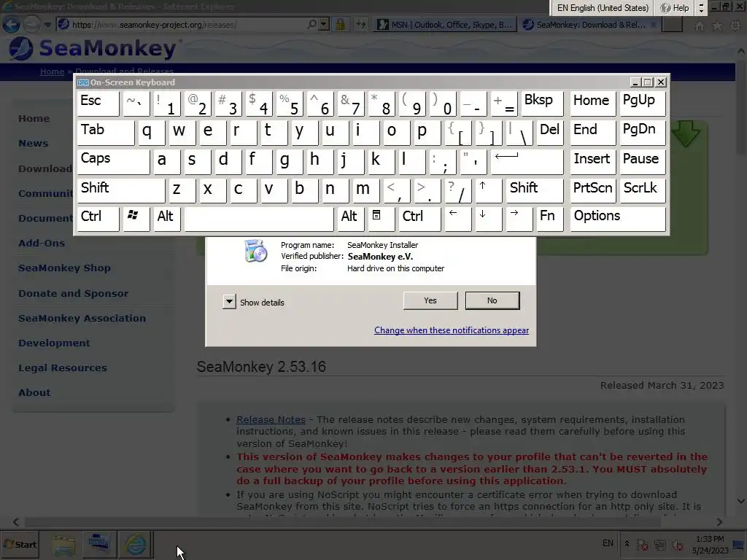Open Add-Ons in SeaMonkey sidebar
Image resolution: width=747 pixels, height=560 pixels.
coord(42,243)
